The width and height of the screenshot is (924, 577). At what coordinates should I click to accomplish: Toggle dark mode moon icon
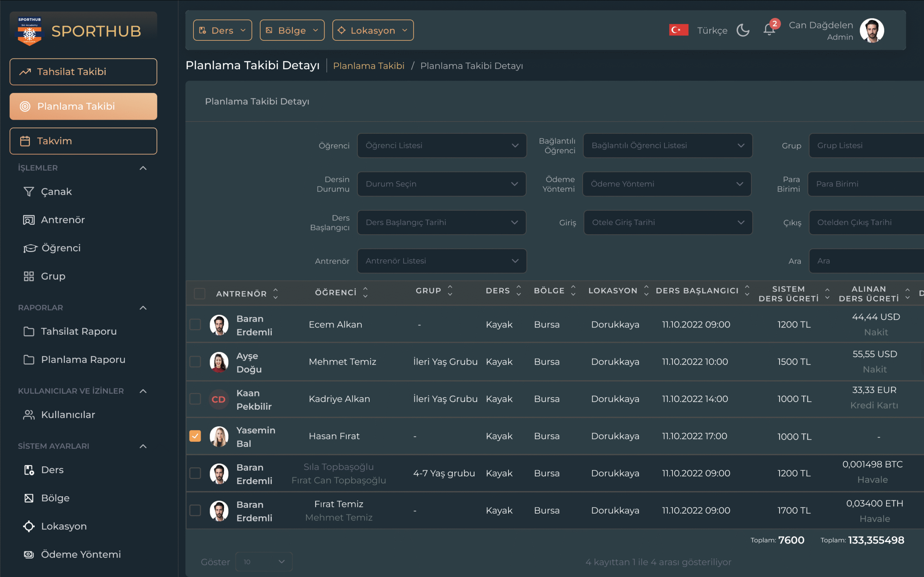tap(743, 30)
